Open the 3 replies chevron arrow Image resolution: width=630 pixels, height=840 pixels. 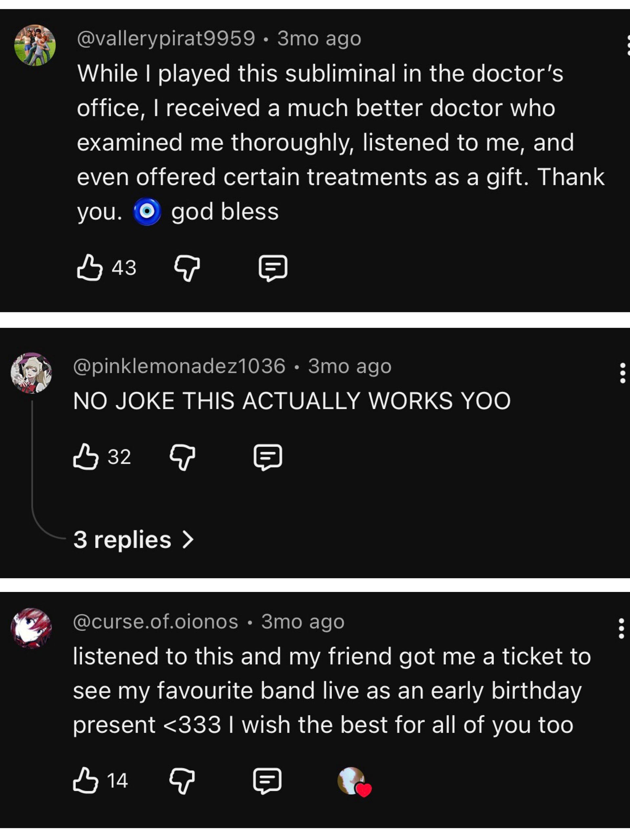(188, 540)
